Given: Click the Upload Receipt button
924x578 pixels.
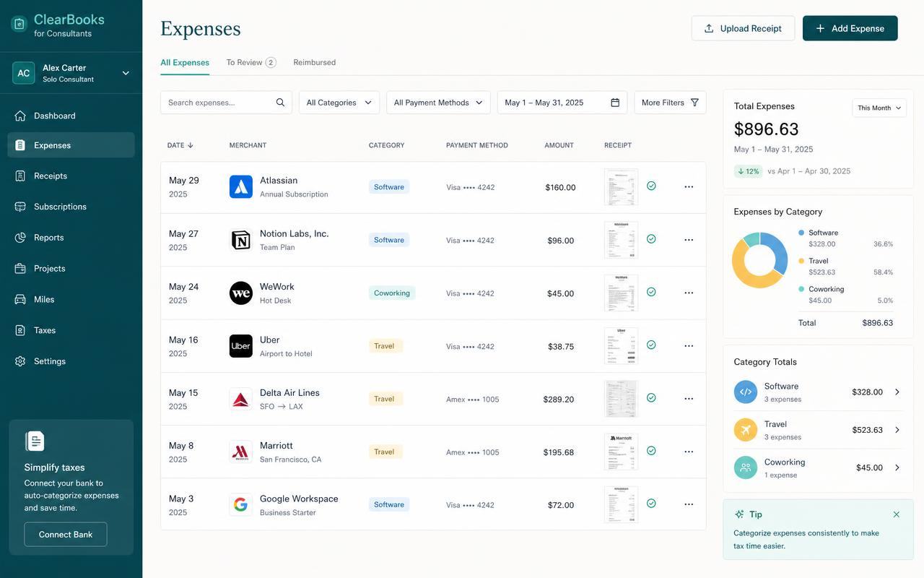Looking at the screenshot, I should [x=743, y=28].
